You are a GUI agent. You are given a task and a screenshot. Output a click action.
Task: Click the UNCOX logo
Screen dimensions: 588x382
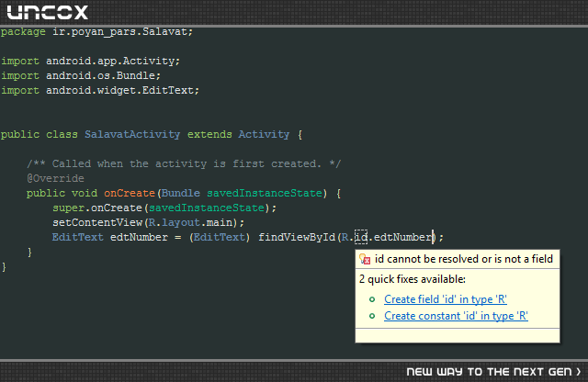[48, 12]
